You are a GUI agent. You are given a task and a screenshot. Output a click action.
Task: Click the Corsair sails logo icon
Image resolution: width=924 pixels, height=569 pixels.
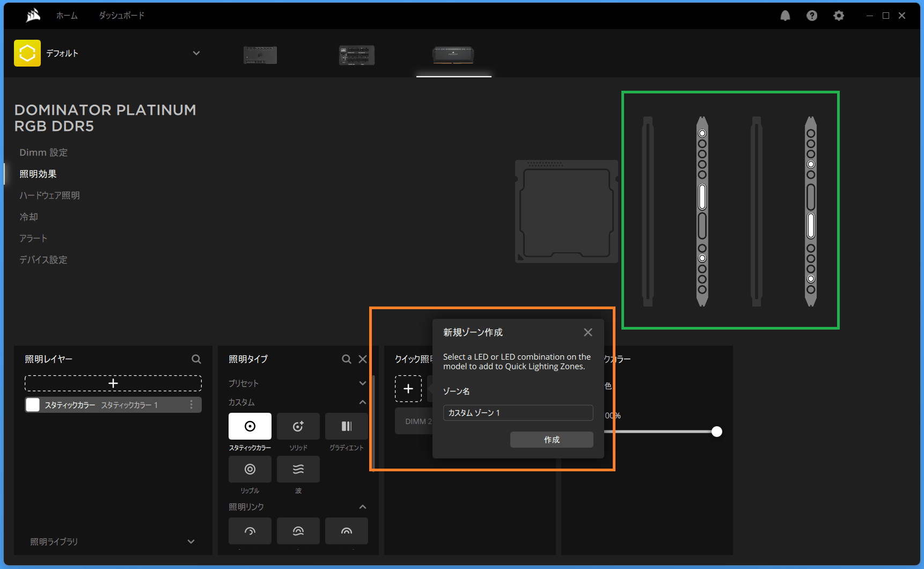point(33,16)
